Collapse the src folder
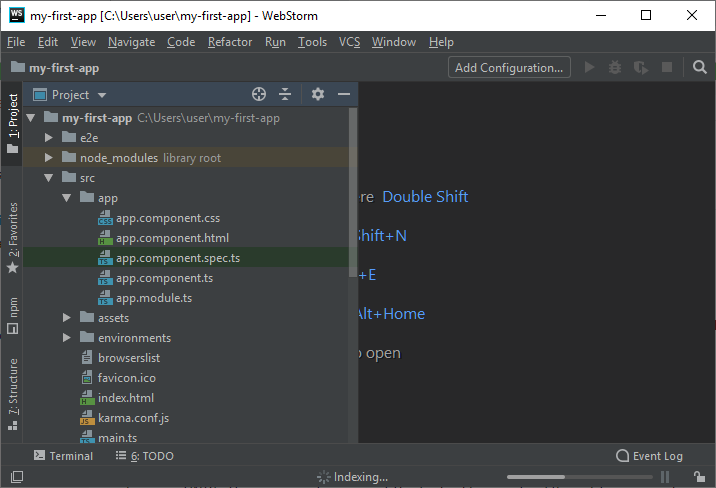716x488 pixels. coord(48,178)
